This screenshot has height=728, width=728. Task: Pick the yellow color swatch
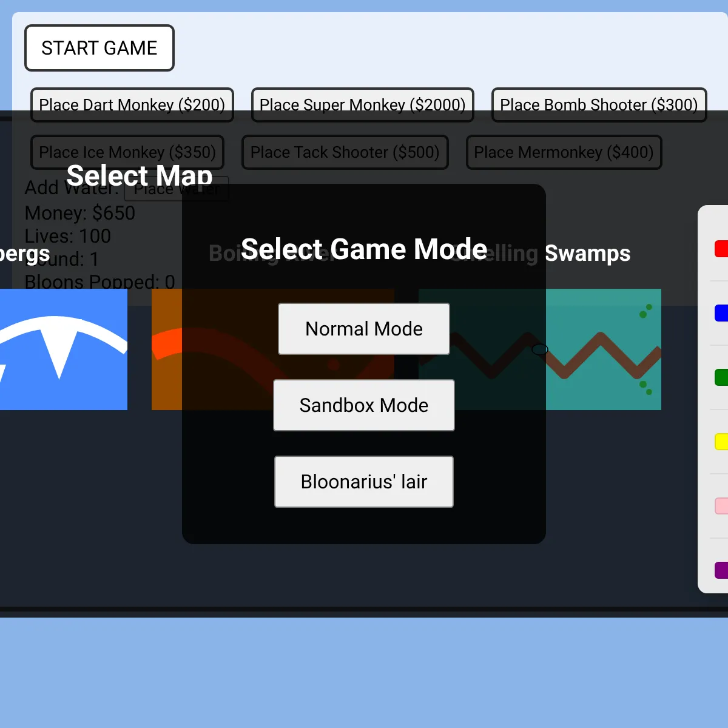click(x=721, y=442)
